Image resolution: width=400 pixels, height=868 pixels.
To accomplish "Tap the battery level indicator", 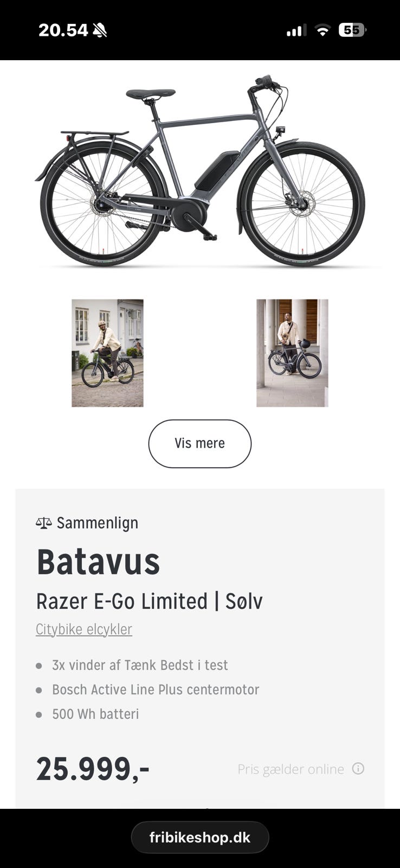I will [x=352, y=30].
